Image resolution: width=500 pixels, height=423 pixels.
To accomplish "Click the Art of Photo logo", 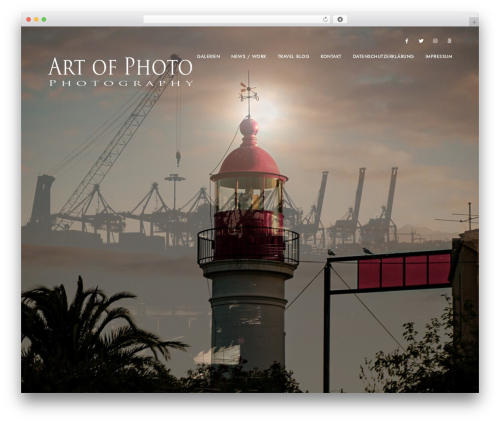I will coord(121,71).
